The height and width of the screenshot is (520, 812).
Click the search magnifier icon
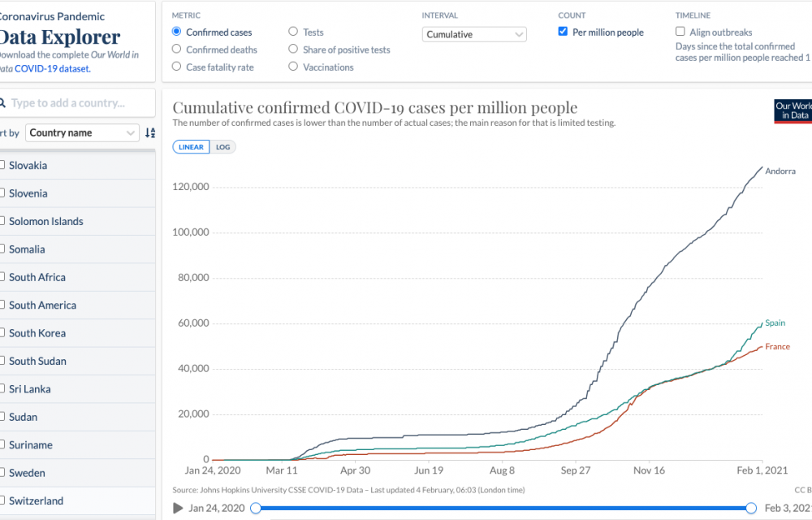[x=3, y=103]
